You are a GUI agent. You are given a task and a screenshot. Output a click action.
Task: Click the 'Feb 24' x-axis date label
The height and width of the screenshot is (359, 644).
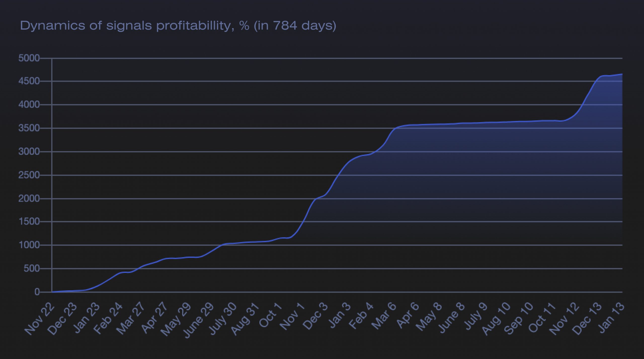[108, 319]
